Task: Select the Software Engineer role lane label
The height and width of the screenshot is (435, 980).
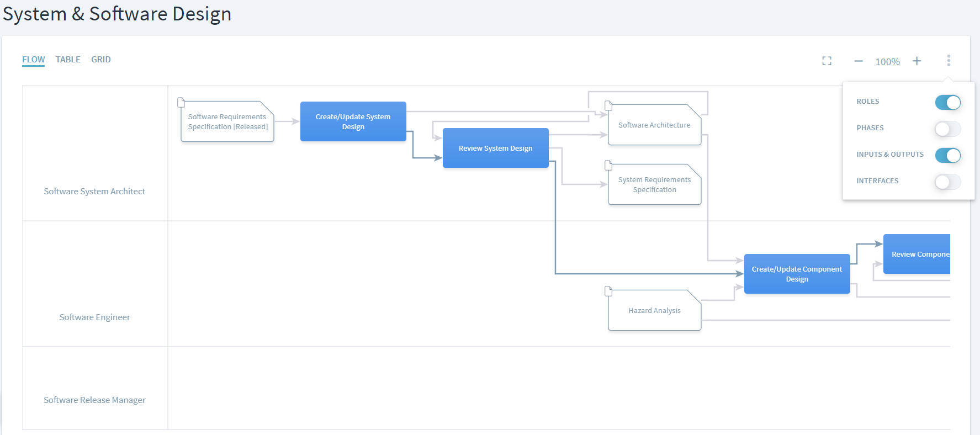Action: pos(95,317)
